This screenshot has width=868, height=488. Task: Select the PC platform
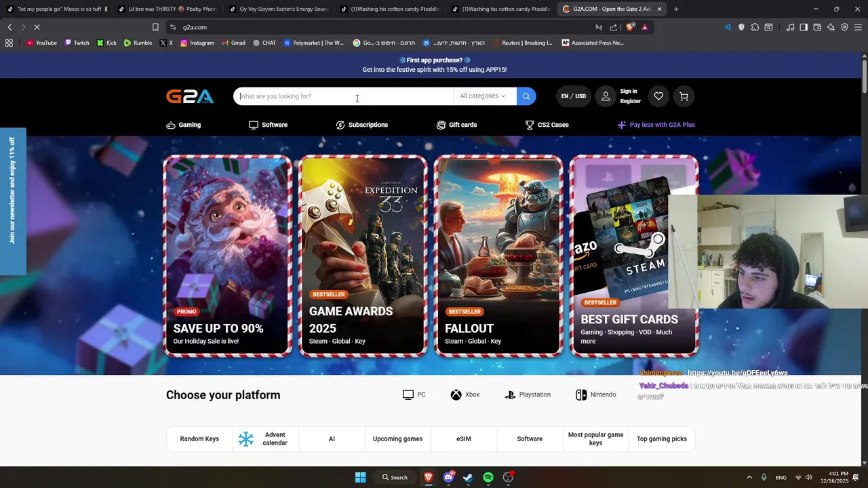414,394
